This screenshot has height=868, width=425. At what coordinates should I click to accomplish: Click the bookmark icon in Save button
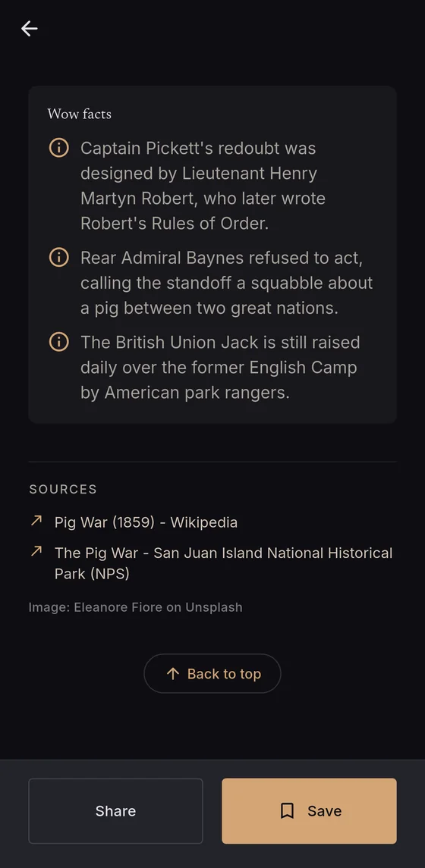[287, 811]
